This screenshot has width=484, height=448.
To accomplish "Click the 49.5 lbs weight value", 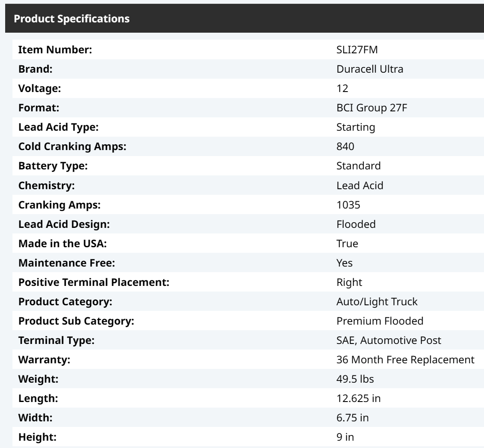I will 355,379.
